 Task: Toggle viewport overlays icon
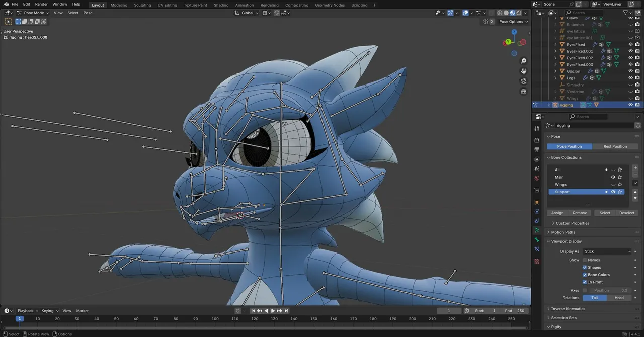(x=465, y=13)
